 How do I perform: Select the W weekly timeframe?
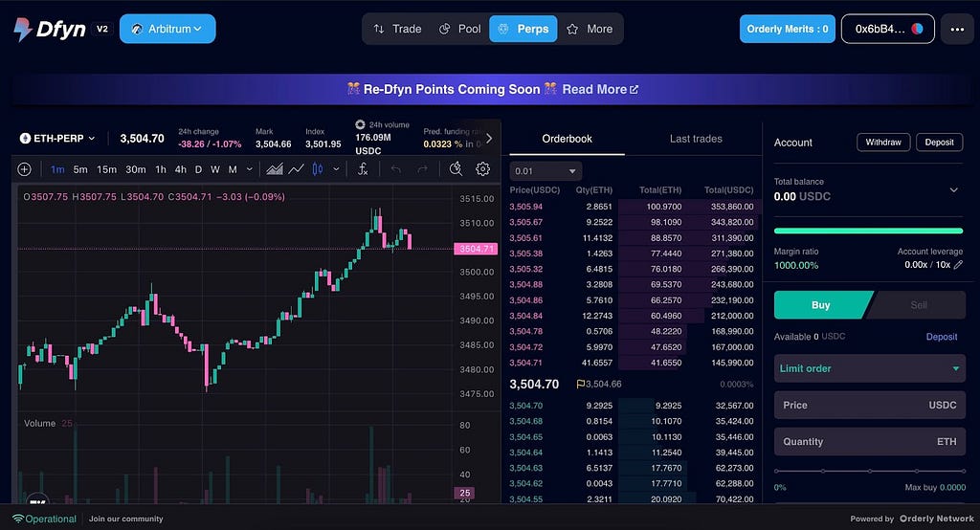click(215, 169)
